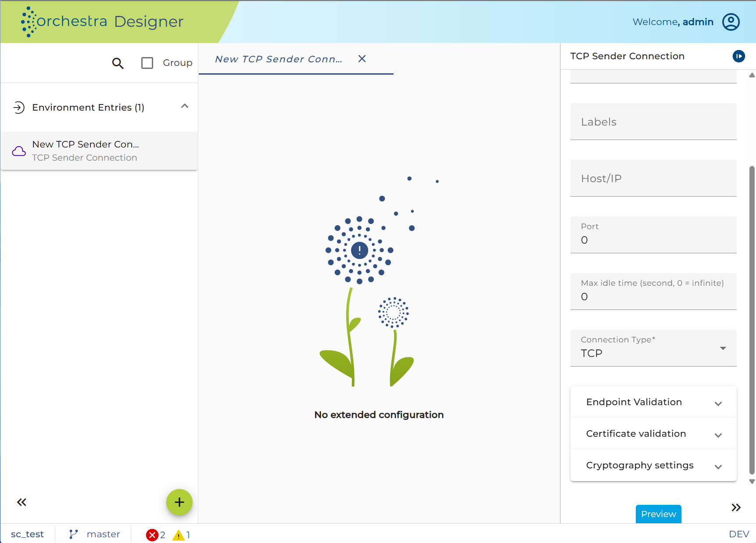Open the search magnifier in the left panel

118,63
